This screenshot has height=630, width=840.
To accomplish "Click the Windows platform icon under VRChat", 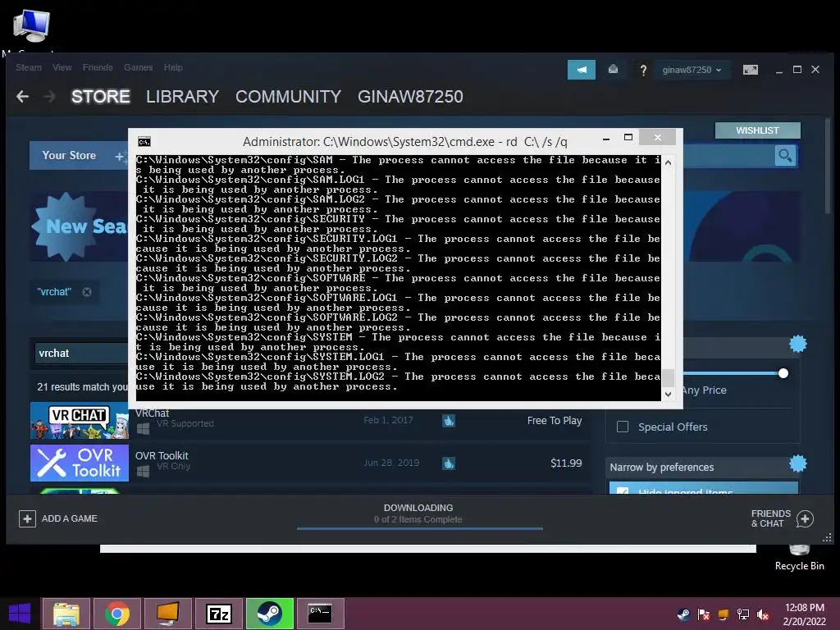I will tap(143, 428).
